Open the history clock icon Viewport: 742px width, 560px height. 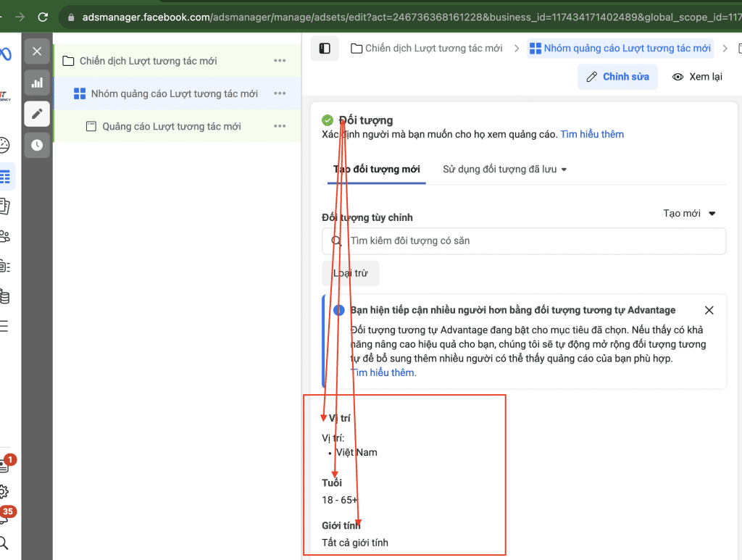click(x=37, y=145)
